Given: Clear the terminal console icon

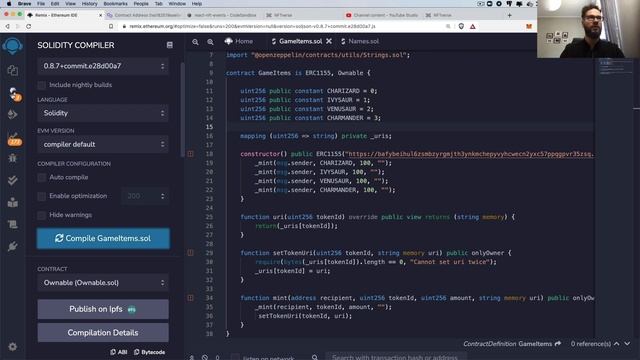Looking at the screenshot, I should coord(205,357).
